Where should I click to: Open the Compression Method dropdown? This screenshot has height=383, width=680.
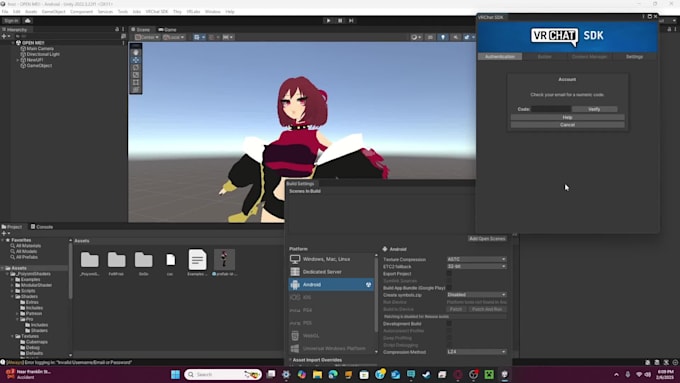(477, 352)
